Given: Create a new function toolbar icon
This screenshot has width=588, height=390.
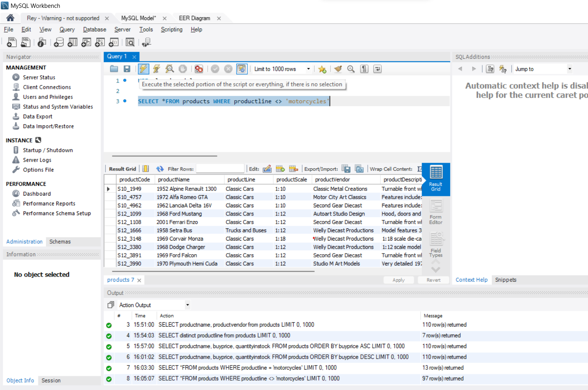Looking at the screenshot, I should [x=114, y=42].
